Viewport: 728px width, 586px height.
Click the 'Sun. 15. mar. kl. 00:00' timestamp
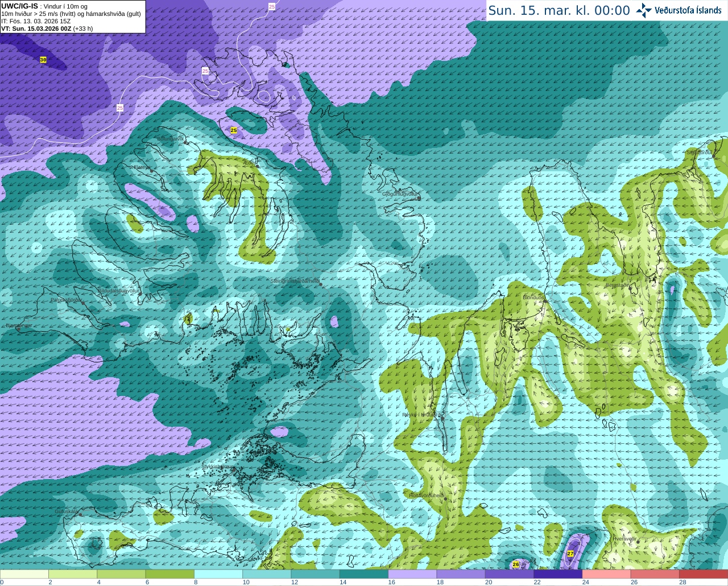[559, 10]
